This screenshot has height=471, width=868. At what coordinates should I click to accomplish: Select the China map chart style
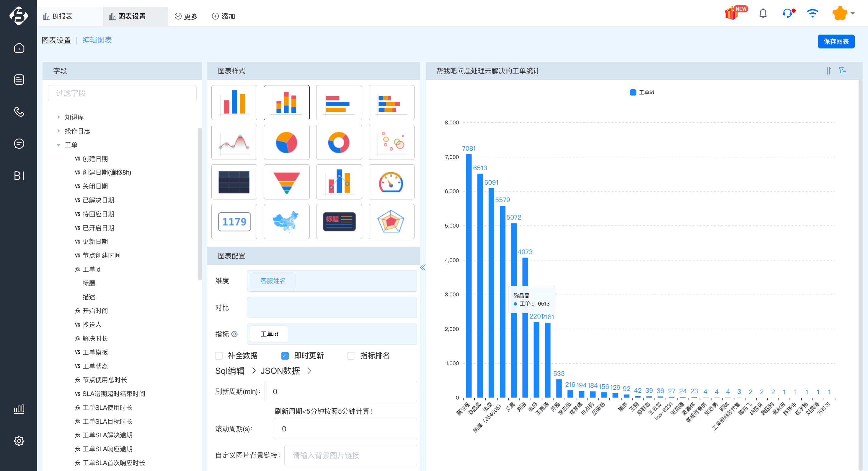[286, 222]
